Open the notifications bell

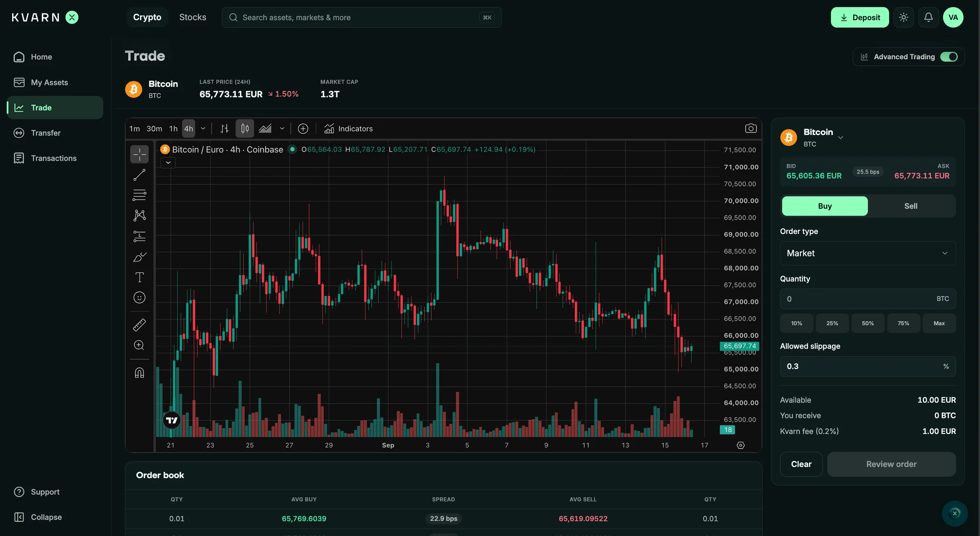pos(928,17)
